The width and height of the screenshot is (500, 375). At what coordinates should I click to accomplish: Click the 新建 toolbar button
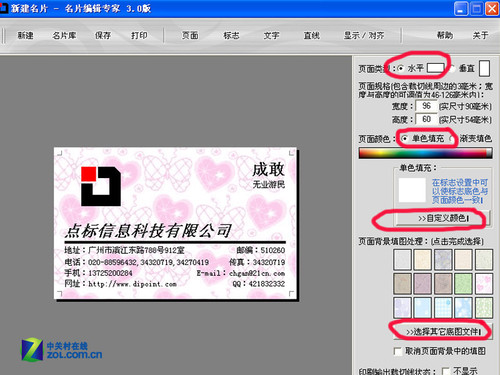click(25, 35)
